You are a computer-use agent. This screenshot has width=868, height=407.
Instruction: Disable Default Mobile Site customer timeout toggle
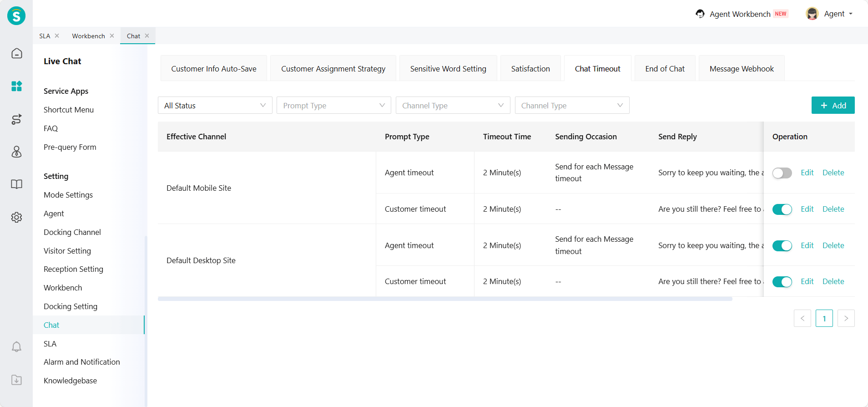782,209
